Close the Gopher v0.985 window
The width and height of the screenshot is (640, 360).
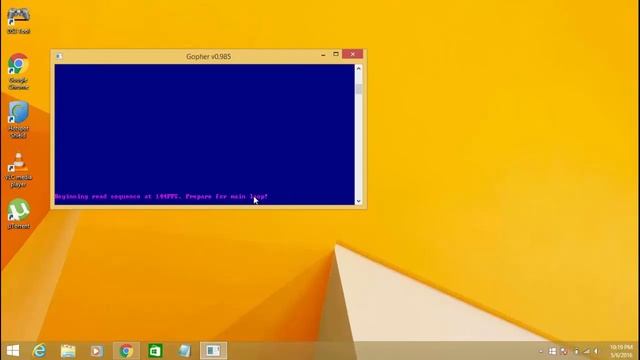click(353, 54)
